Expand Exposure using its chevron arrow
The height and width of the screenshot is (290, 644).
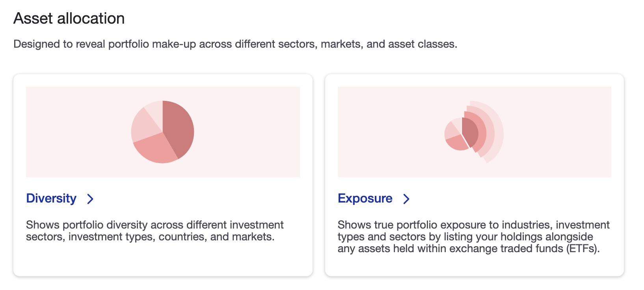406,199
